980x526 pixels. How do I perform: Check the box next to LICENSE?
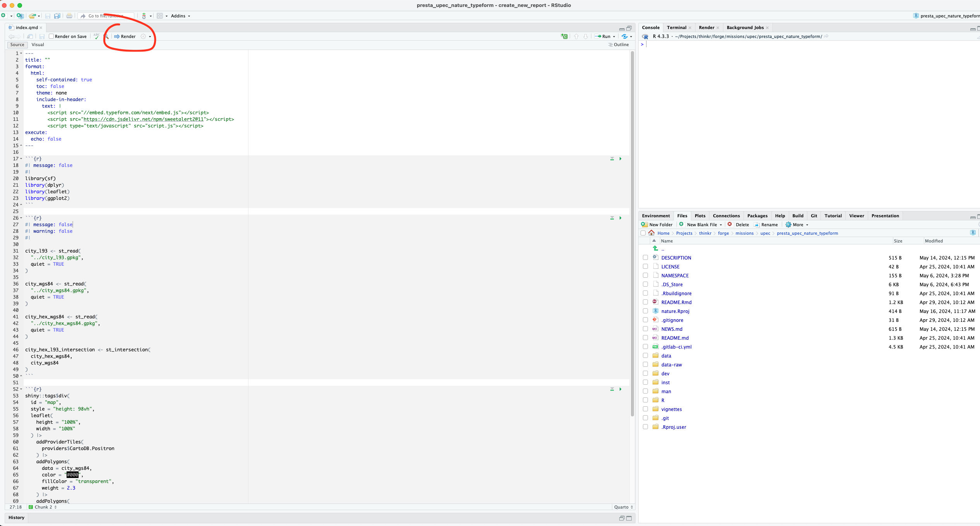(x=645, y=266)
